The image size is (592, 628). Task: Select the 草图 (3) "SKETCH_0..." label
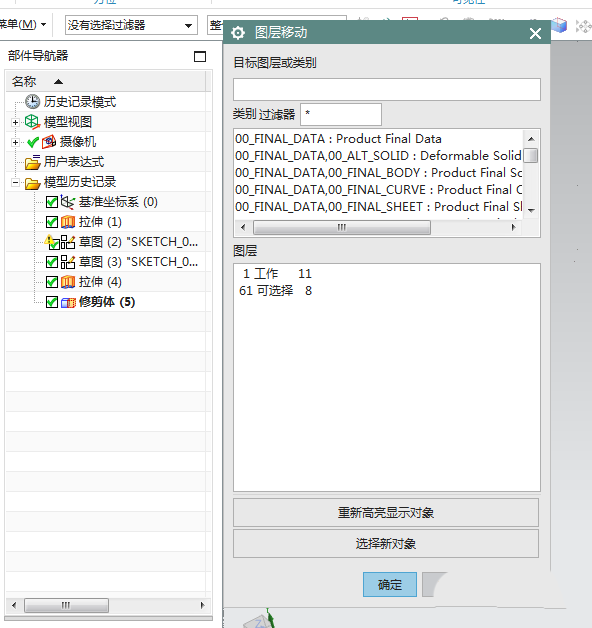(138, 262)
